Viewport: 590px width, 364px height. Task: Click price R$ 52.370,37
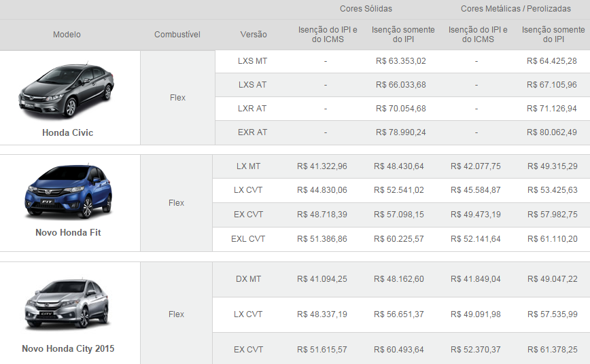(x=476, y=350)
